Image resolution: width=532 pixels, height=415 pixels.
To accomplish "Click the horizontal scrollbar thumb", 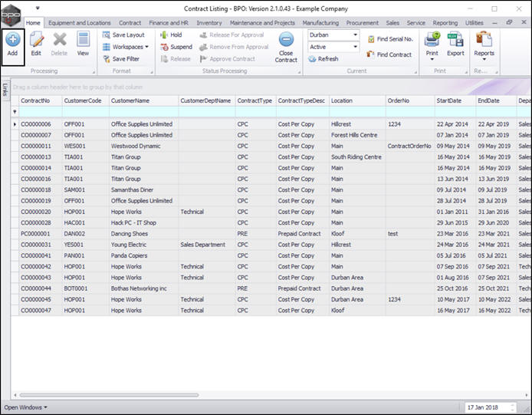I will (x=109, y=395).
